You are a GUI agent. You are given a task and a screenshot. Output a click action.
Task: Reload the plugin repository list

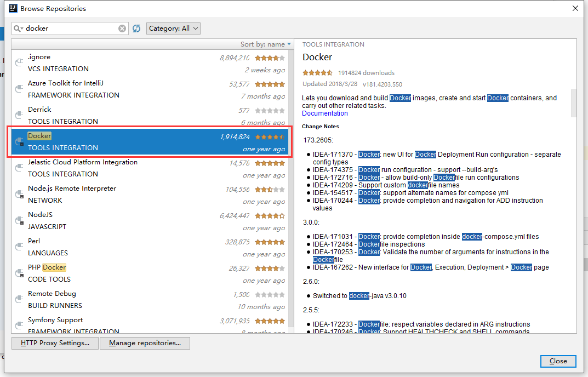[136, 28]
